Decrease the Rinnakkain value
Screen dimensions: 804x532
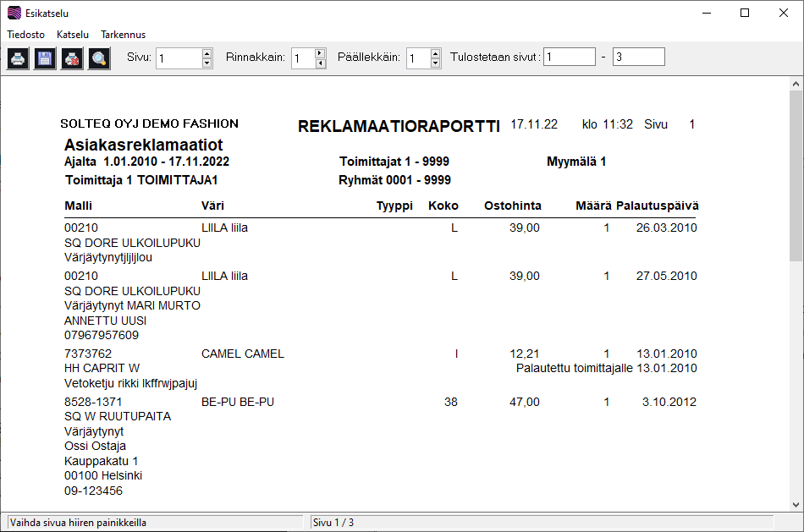coord(320,63)
